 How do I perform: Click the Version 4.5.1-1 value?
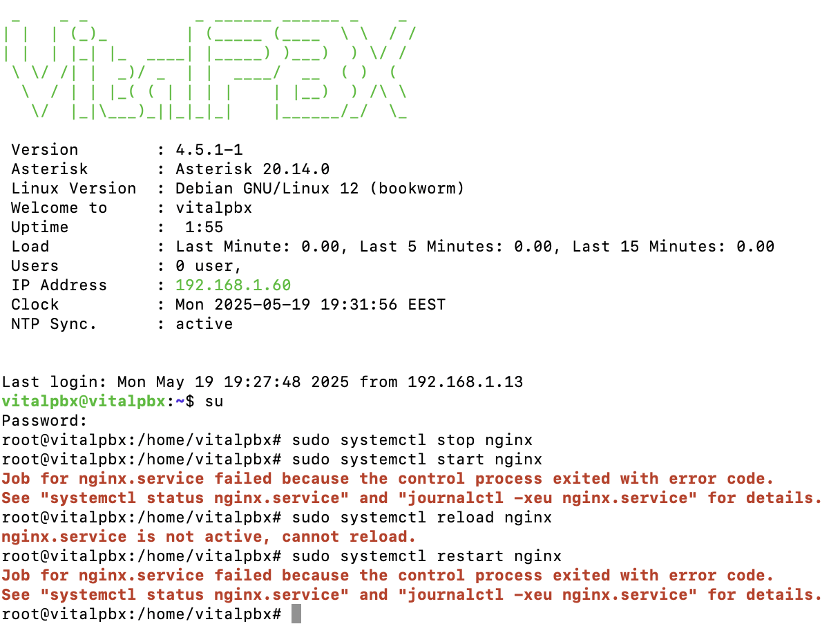point(209,150)
